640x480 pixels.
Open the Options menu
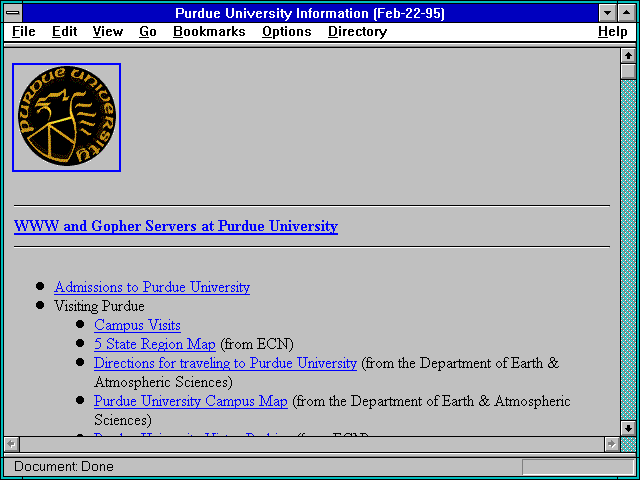[x=287, y=31]
